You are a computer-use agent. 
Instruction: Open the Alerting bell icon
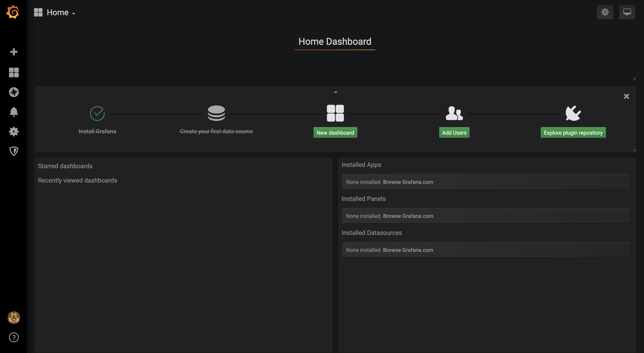pyautogui.click(x=14, y=112)
